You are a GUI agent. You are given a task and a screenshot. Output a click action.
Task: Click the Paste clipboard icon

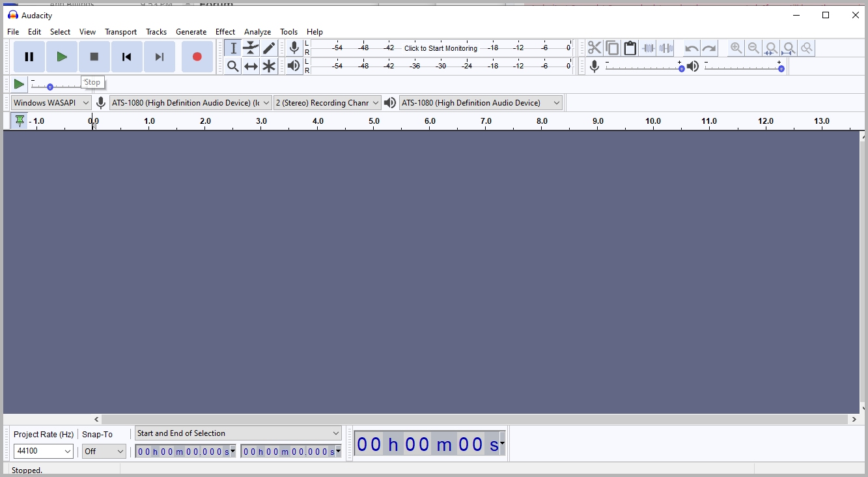point(630,48)
